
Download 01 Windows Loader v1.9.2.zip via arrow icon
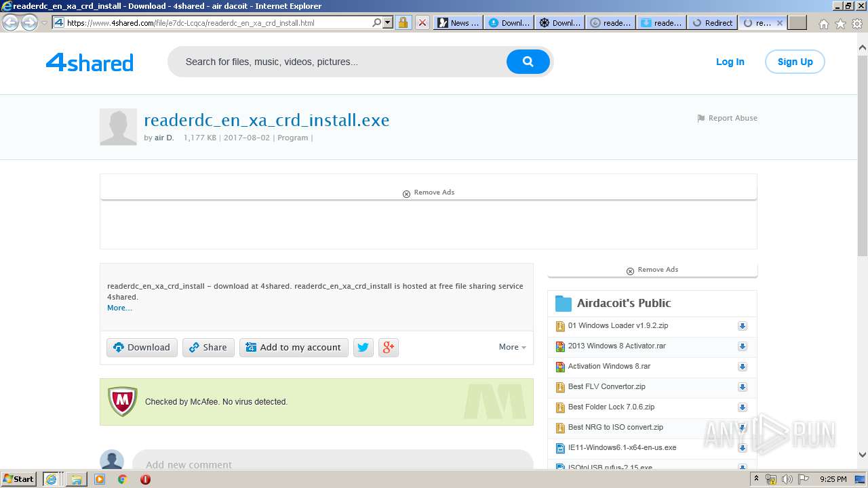click(x=743, y=326)
